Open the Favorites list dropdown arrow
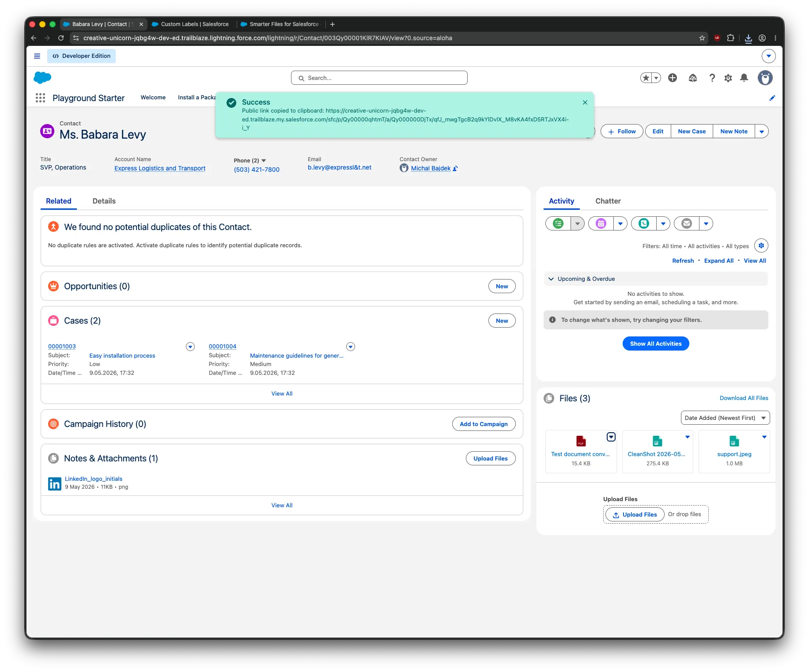 click(657, 78)
